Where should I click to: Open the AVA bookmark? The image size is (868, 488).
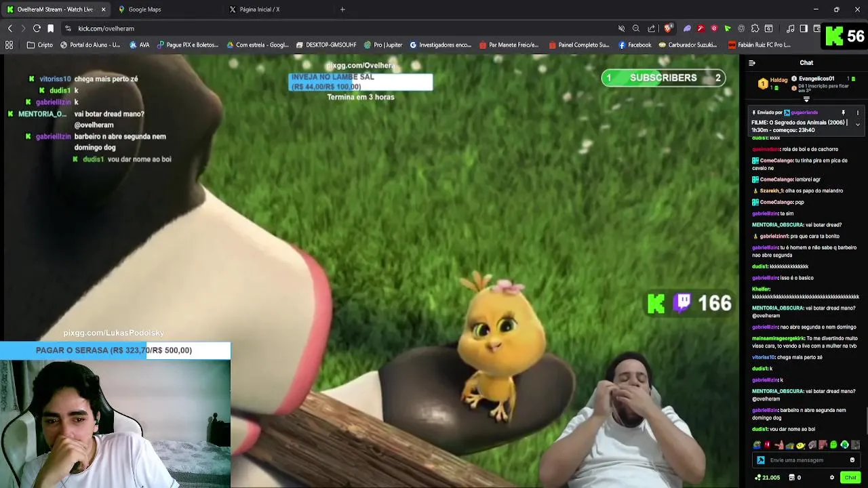(x=139, y=45)
